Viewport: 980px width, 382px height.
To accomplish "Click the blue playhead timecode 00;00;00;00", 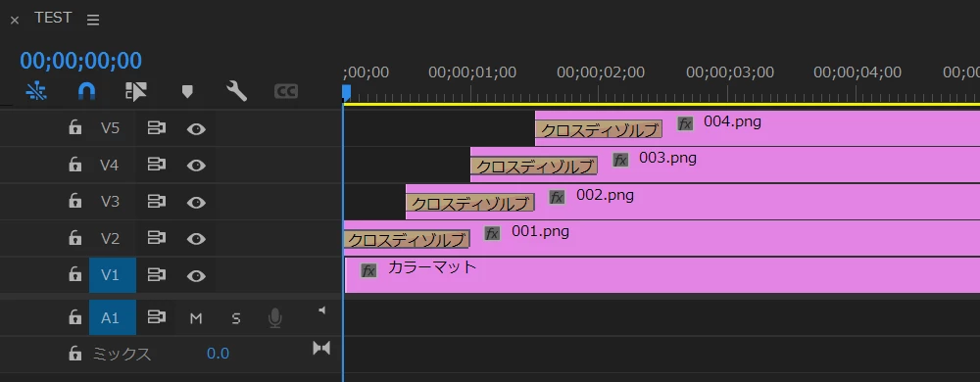I will point(80,61).
